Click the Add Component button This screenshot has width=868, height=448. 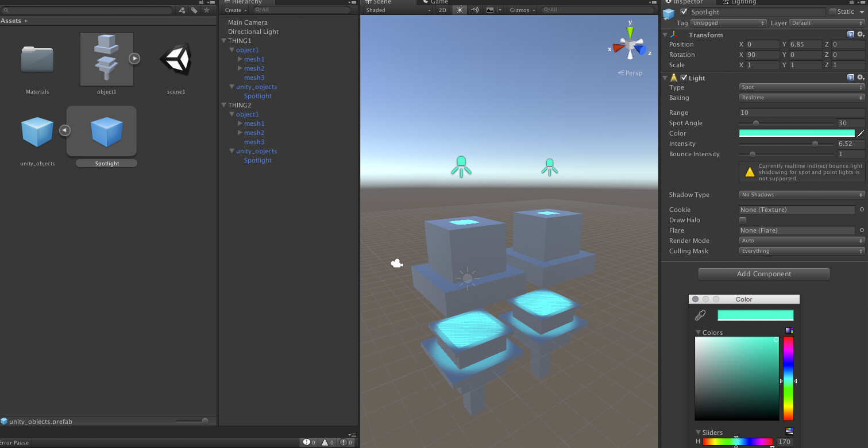pos(763,274)
